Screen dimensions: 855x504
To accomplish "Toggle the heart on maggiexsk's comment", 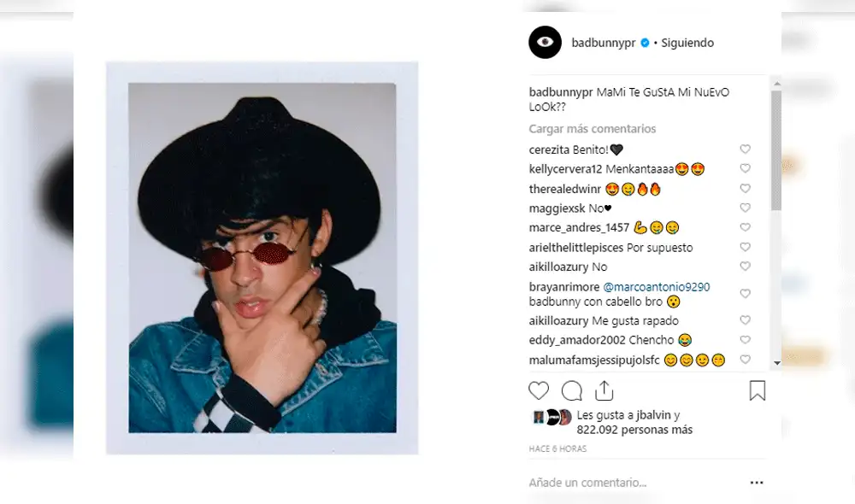I will pyautogui.click(x=745, y=208).
